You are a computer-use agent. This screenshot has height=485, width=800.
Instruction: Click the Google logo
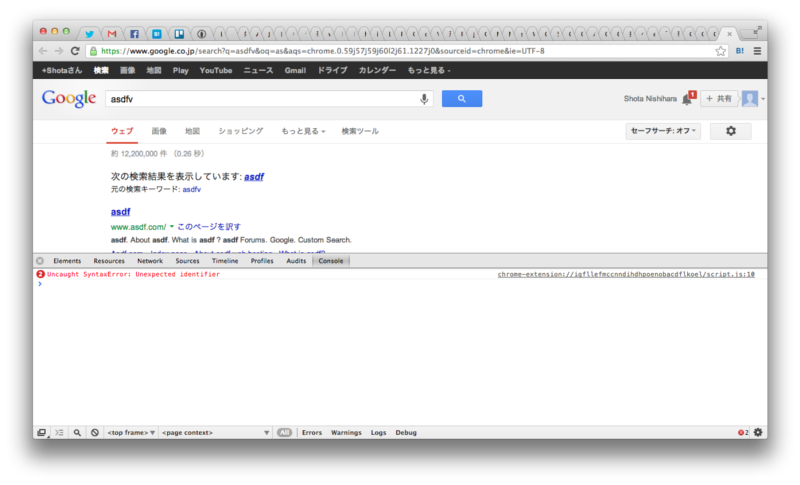pos(69,98)
